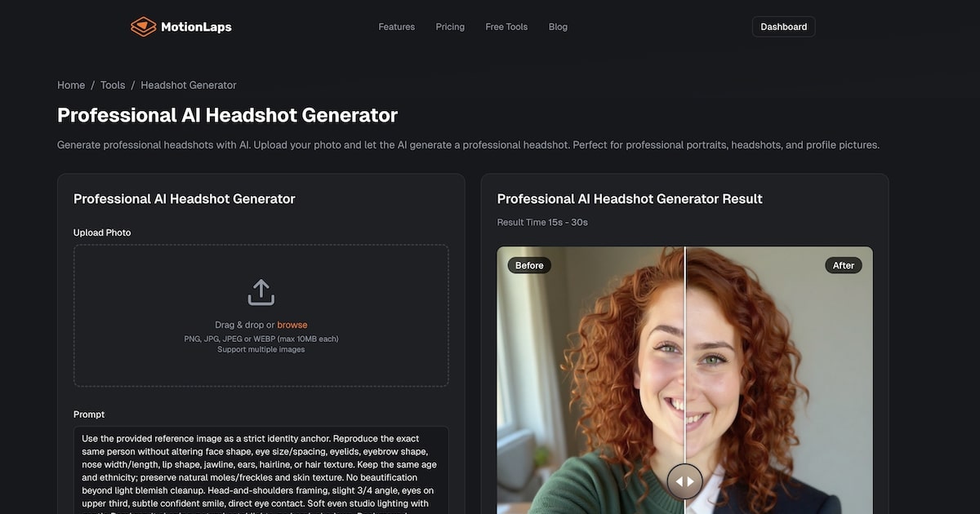Image resolution: width=980 pixels, height=514 pixels.
Task: Select the Headshot Generator breadcrumb
Action: 189,85
